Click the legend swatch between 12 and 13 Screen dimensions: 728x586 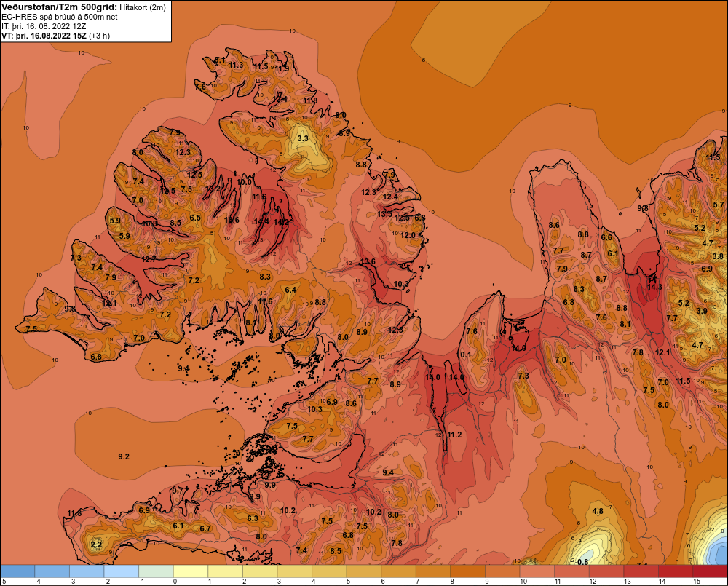606,571
